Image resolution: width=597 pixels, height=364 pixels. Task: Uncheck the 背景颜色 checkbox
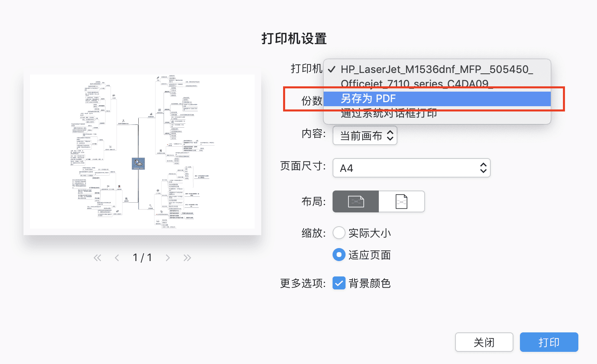[x=339, y=283]
